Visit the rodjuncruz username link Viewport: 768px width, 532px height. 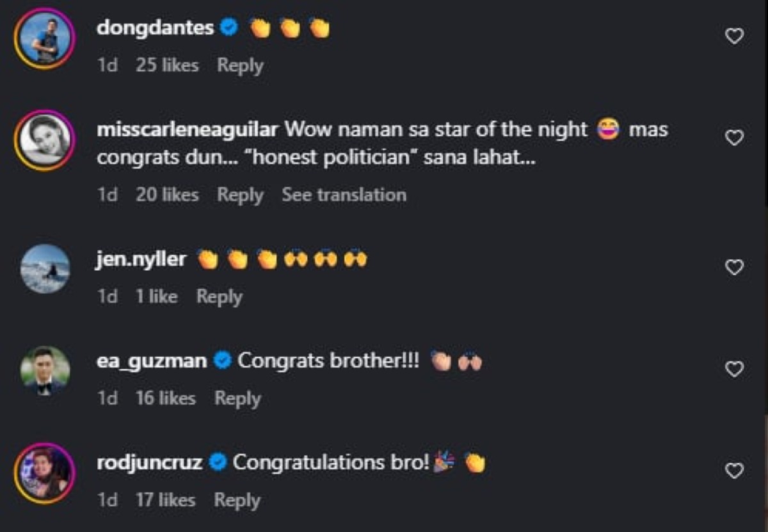149,462
